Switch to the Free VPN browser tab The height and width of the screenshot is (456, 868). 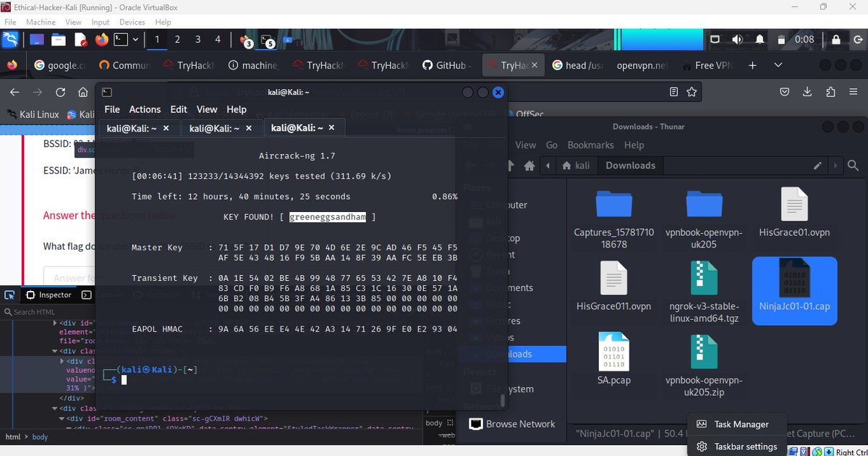coord(707,65)
